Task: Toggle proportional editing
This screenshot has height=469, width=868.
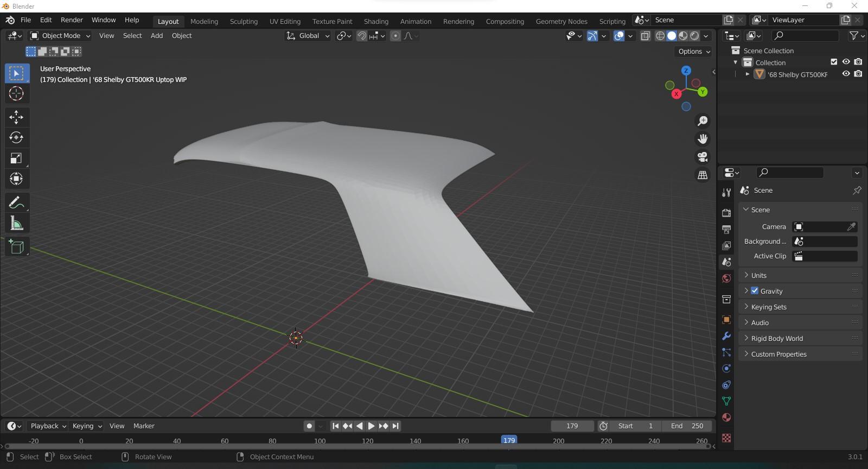Action: (395, 36)
